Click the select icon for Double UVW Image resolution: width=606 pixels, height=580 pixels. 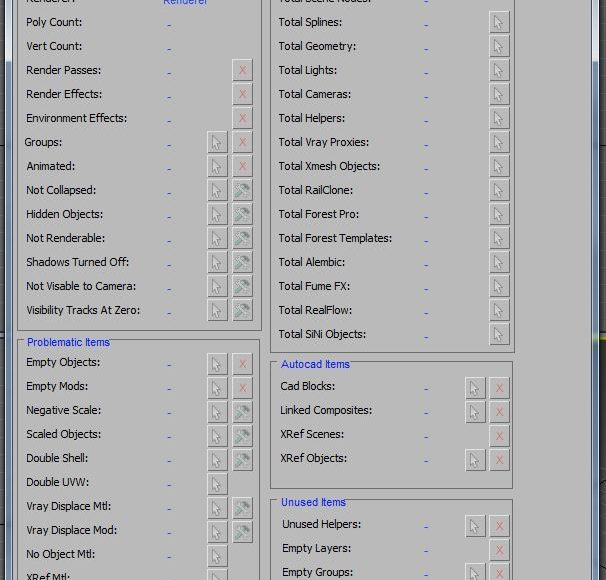217,484
